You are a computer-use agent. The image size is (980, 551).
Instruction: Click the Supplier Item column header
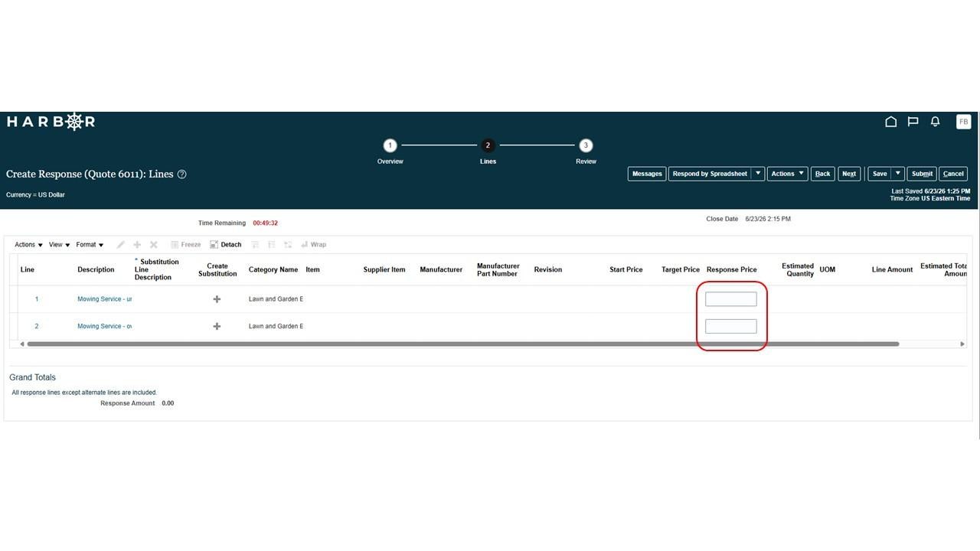384,269
